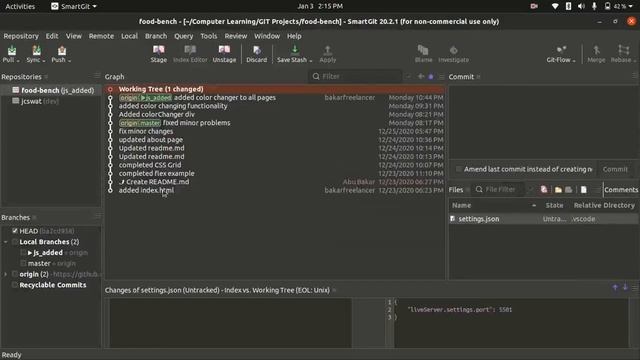Open the Git-Flow dropdown arrow
Screen dimensions: 640x360
tap(574, 61)
